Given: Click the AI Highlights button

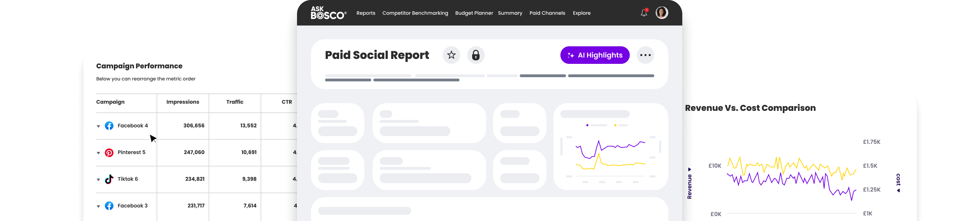Looking at the screenshot, I should (595, 55).
